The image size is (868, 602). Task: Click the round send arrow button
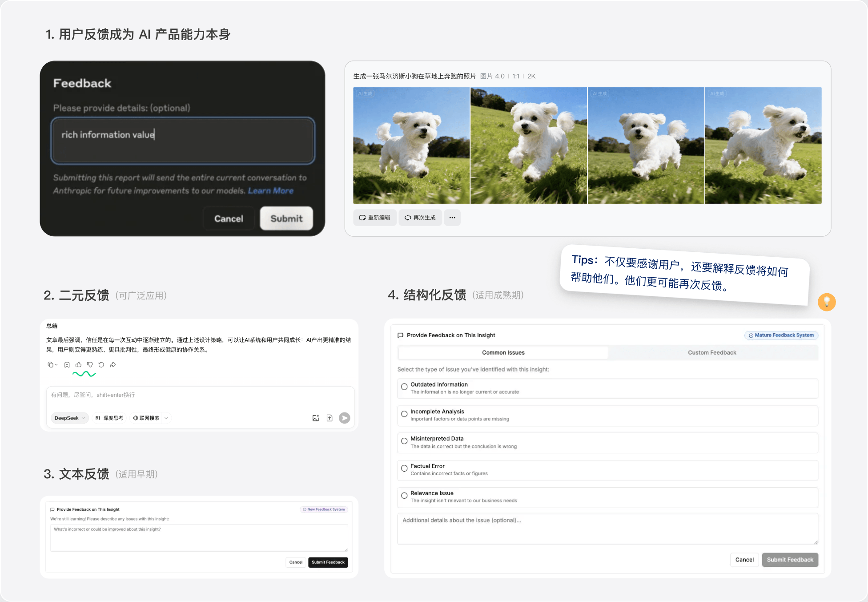coord(345,418)
